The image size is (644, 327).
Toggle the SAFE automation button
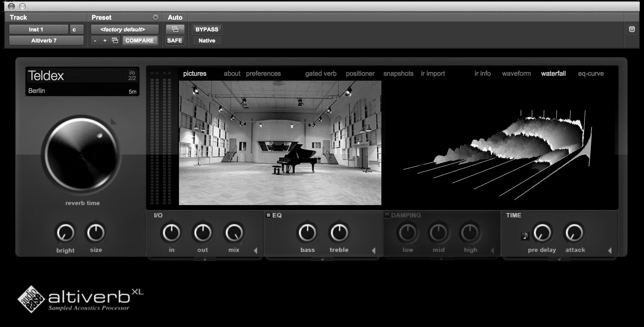(x=175, y=40)
